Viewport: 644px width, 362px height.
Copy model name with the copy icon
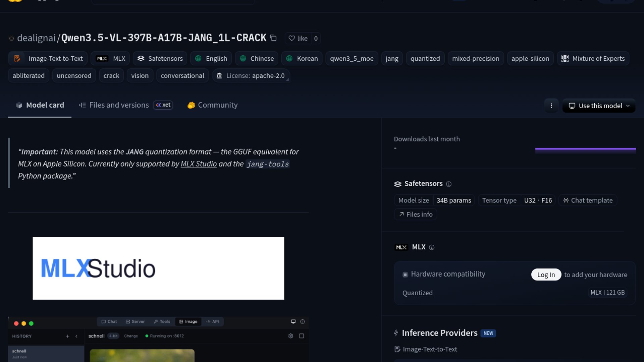(x=273, y=38)
